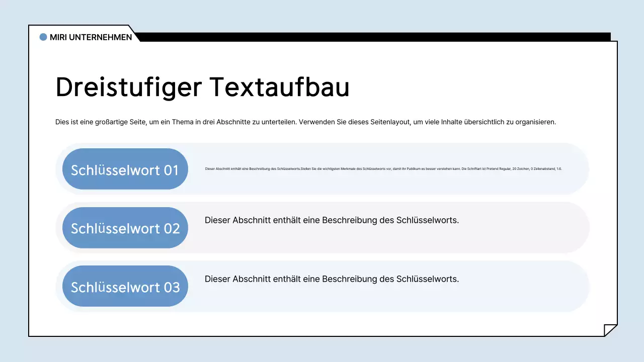Select the Schlüsselwort 01 blue pill badge
Viewport: 644px width, 362px height.
pos(125,169)
